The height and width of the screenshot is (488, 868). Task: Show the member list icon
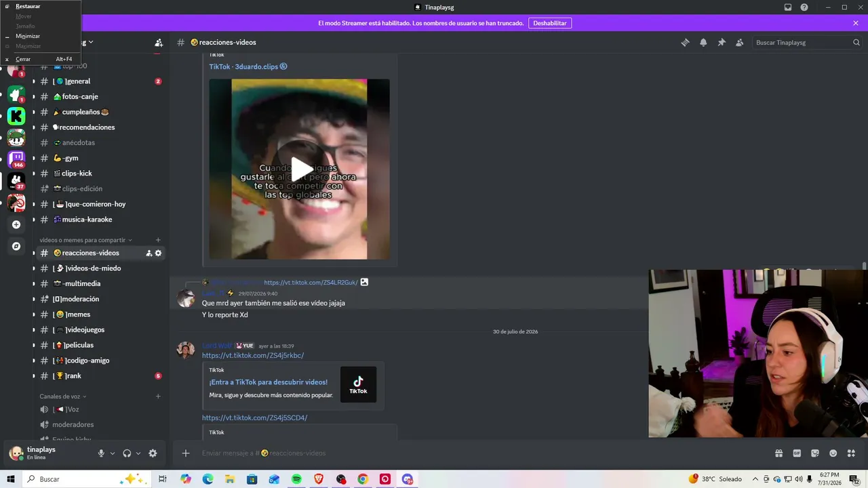pos(739,42)
